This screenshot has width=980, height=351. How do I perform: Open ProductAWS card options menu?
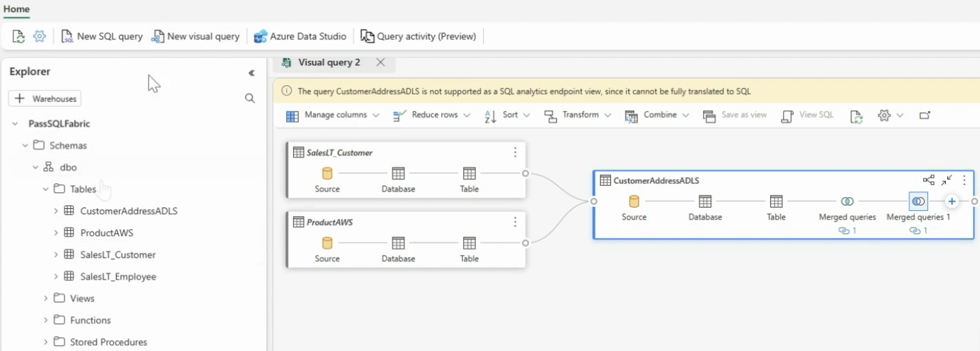pyautogui.click(x=515, y=222)
